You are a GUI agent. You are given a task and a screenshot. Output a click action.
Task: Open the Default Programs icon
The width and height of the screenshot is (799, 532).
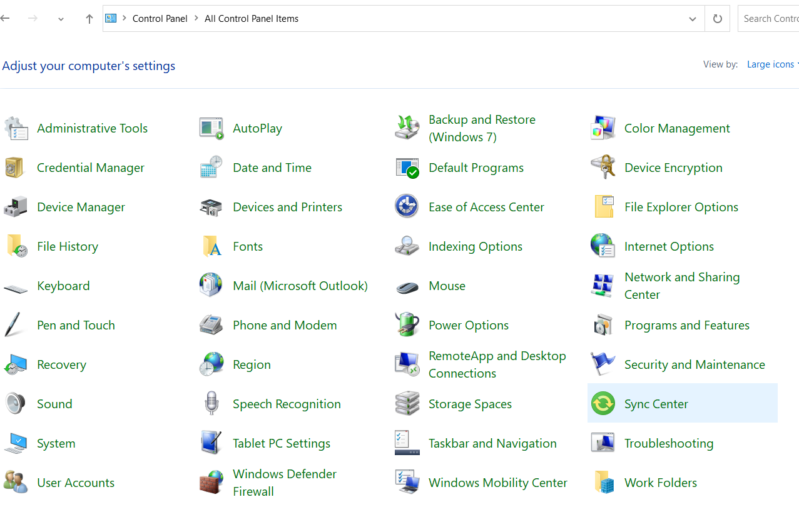407,168
